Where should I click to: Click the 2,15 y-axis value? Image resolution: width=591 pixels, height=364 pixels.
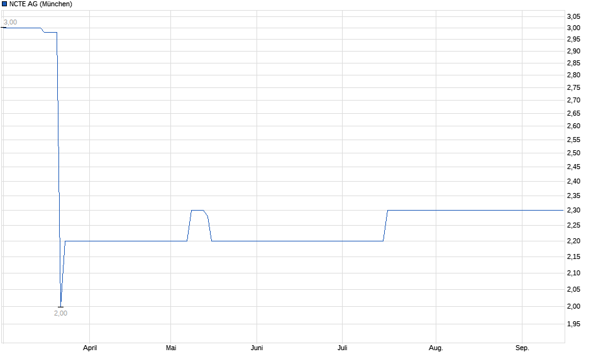[573, 256]
